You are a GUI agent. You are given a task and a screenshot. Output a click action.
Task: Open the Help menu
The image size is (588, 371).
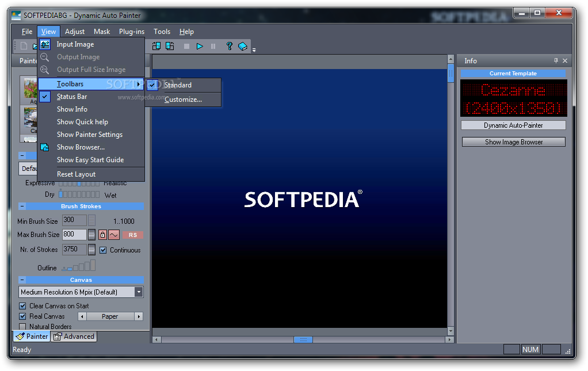[186, 32]
